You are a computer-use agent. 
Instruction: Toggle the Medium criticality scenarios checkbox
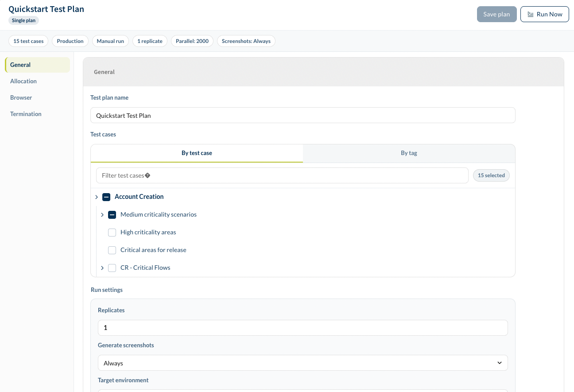(112, 214)
